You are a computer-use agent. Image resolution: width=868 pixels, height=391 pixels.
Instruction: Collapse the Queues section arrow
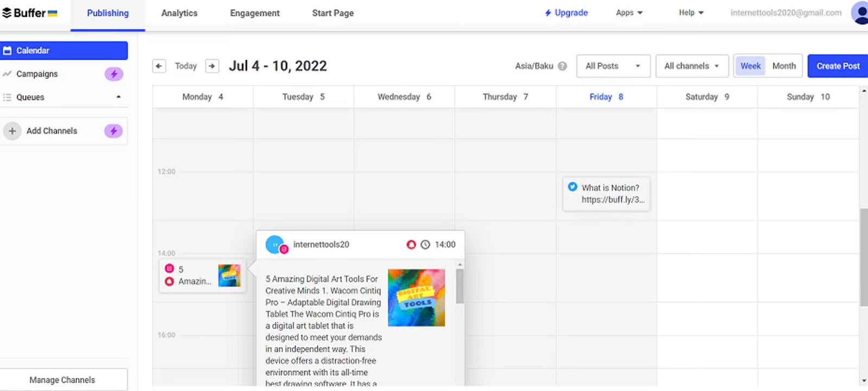[x=118, y=97]
